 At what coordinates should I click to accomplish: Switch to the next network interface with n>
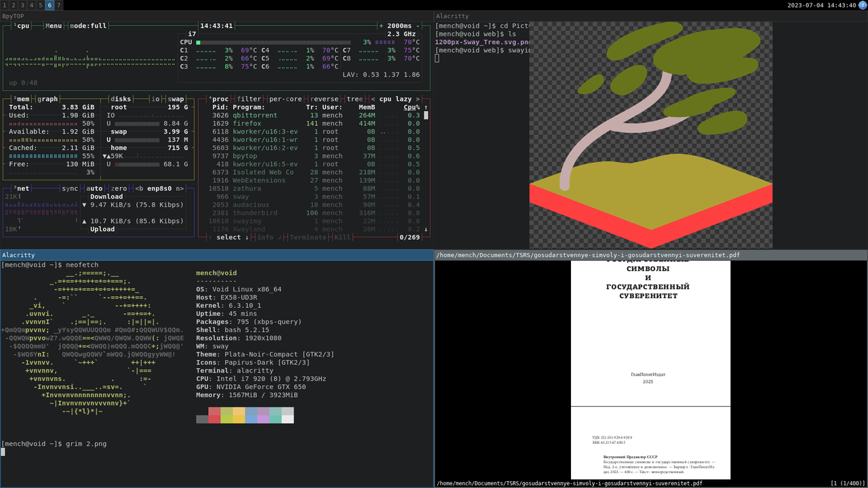180,188
